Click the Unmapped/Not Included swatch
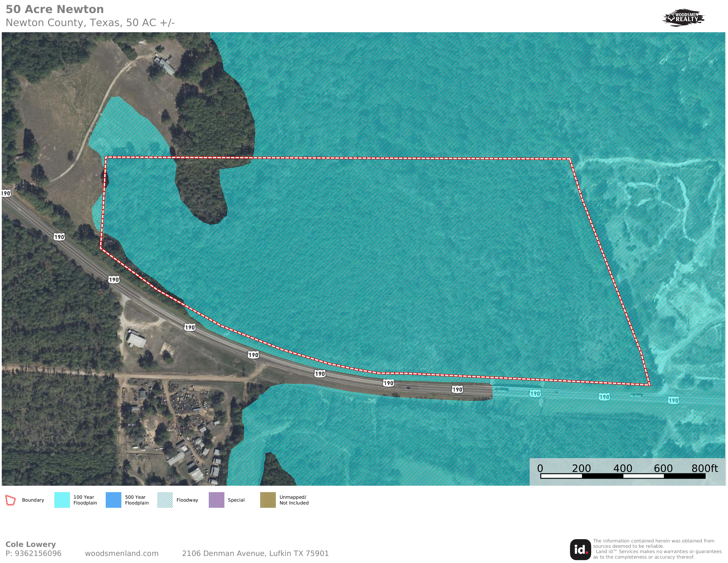The image size is (728, 563). [268, 500]
